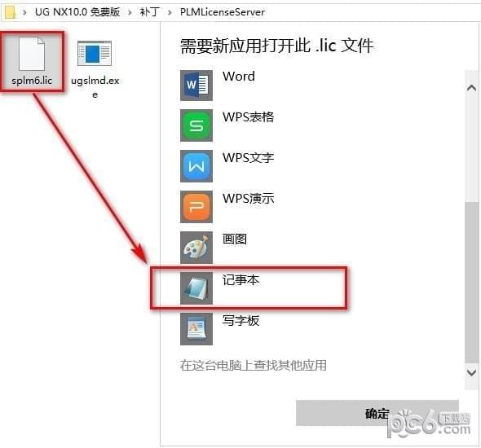This screenshot has width=481, height=448.
Task: Choose the WPS演示 orange icon
Action: pyautogui.click(x=196, y=207)
